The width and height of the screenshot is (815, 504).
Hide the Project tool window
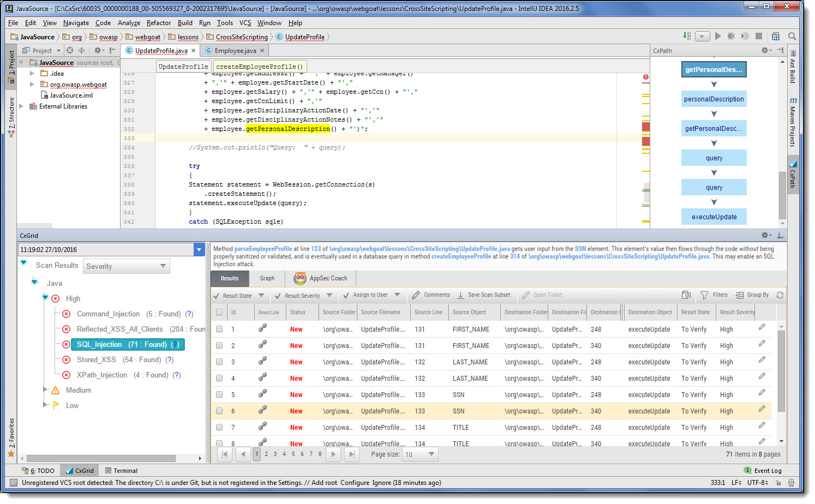click(x=113, y=50)
